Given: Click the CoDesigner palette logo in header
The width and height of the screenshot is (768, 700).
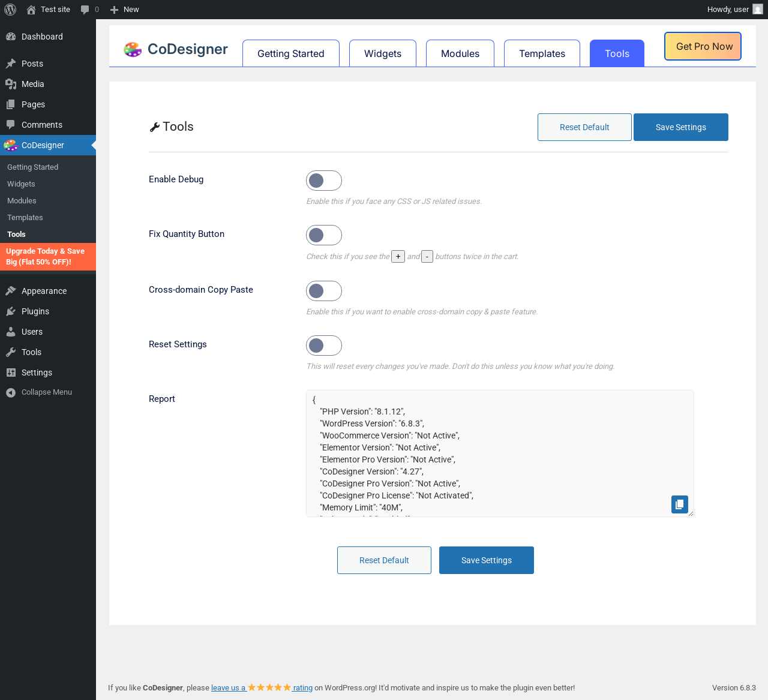Looking at the screenshot, I should point(133,49).
